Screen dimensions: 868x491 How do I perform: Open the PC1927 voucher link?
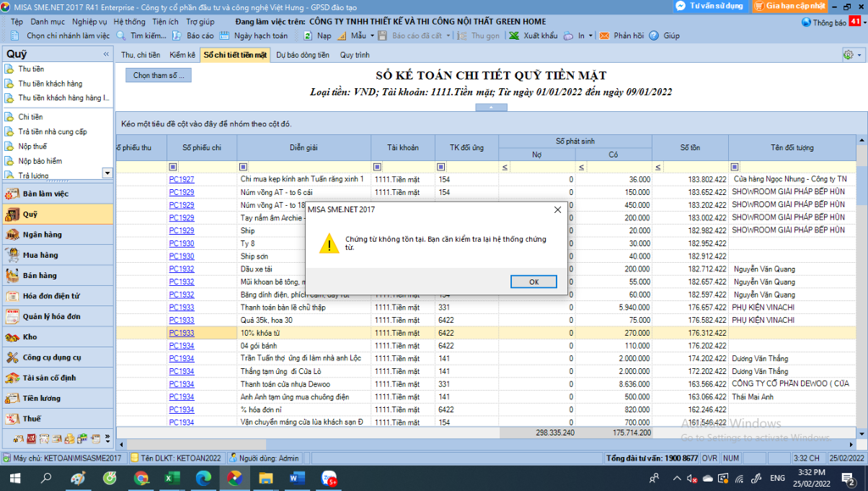pos(181,179)
